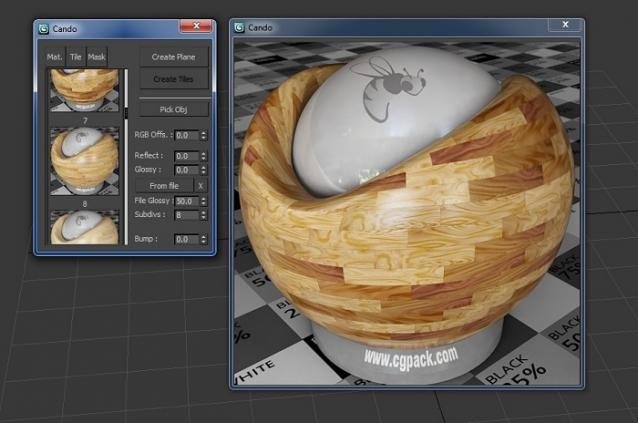The height and width of the screenshot is (423, 638).
Task: Click the Cando icon in the render preview title bar
Action: coord(240,27)
